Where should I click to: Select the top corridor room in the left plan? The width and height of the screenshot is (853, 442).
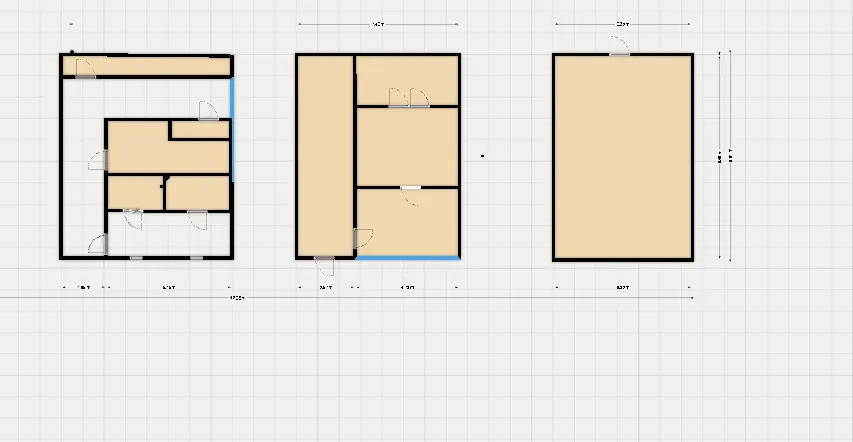[150, 67]
